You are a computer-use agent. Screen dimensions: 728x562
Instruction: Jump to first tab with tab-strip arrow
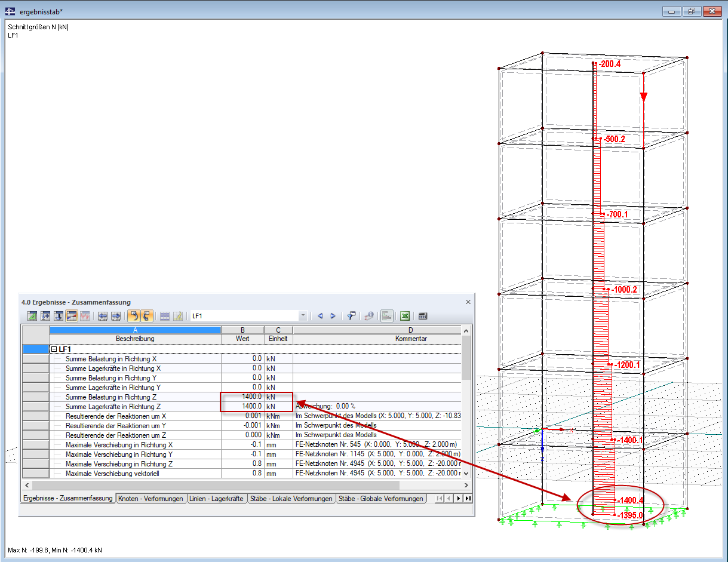pyautogui.click(x=440, y=498)
